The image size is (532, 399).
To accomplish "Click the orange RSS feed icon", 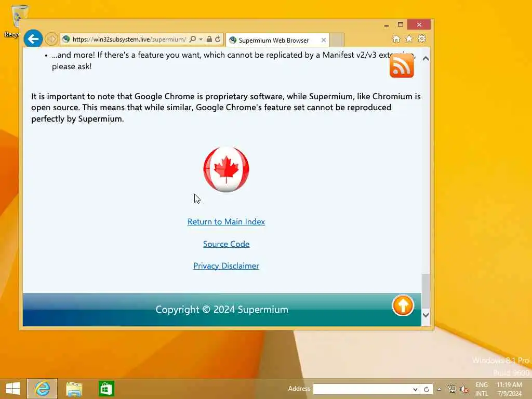I will 402,66.
